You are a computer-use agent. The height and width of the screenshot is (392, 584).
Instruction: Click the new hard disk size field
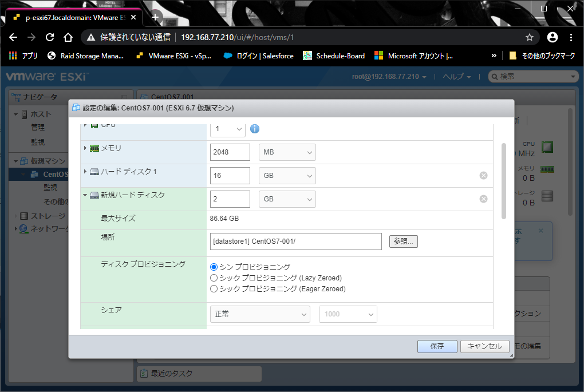pos(230,199)
